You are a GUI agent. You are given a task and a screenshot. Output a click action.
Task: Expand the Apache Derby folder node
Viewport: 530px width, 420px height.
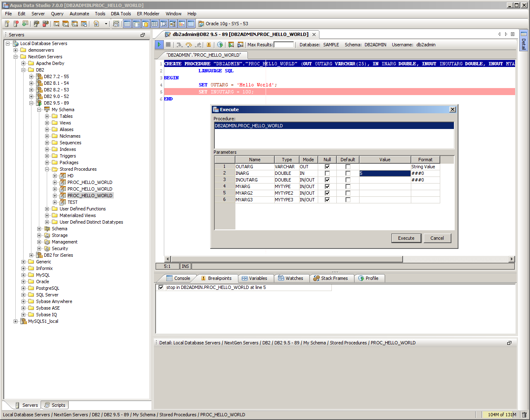[x=24, y=63]
